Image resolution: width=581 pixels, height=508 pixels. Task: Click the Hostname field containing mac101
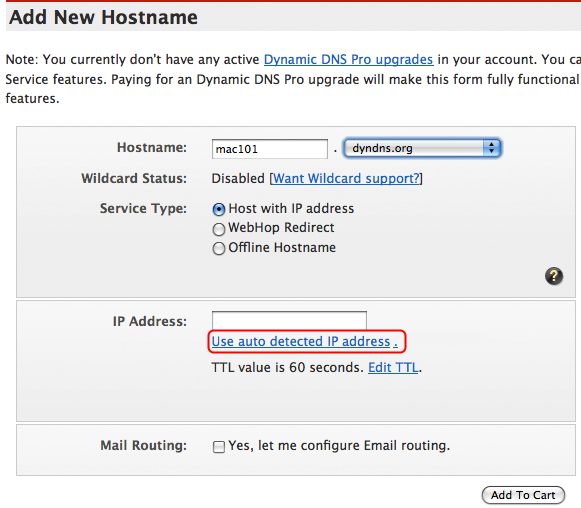pyautogui.click(x=270, y=149)
